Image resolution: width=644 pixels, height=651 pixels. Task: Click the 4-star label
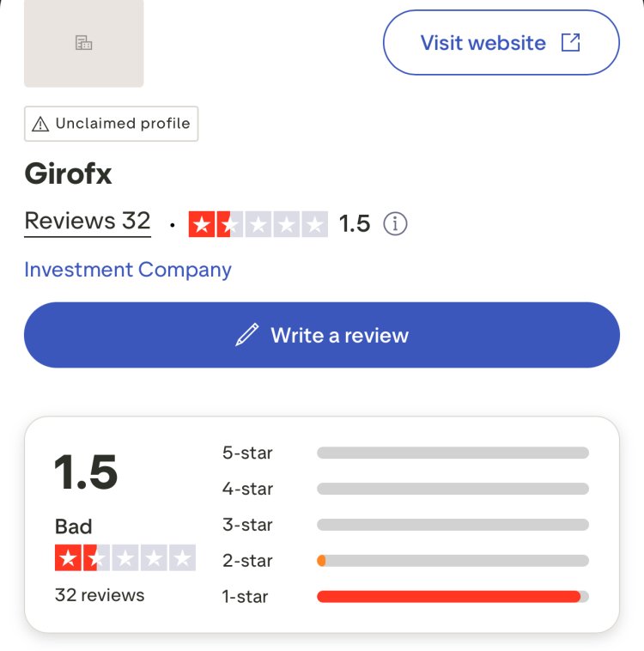point(247,489)
